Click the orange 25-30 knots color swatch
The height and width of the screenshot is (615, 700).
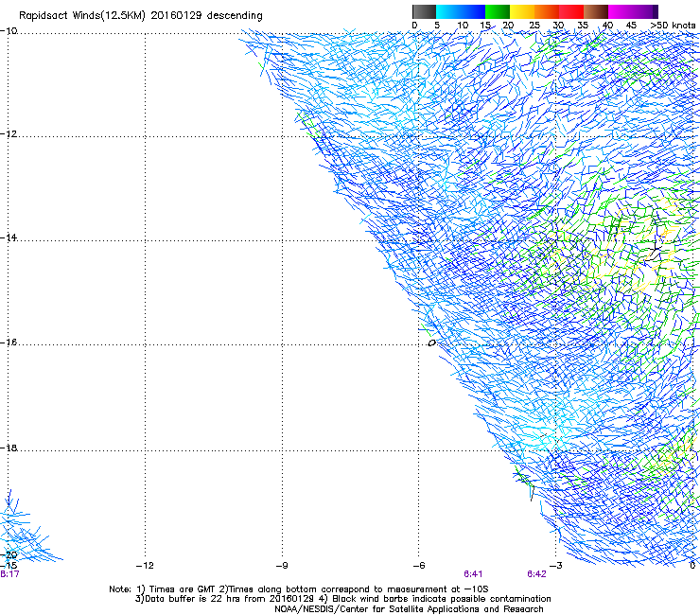point(547,11)
